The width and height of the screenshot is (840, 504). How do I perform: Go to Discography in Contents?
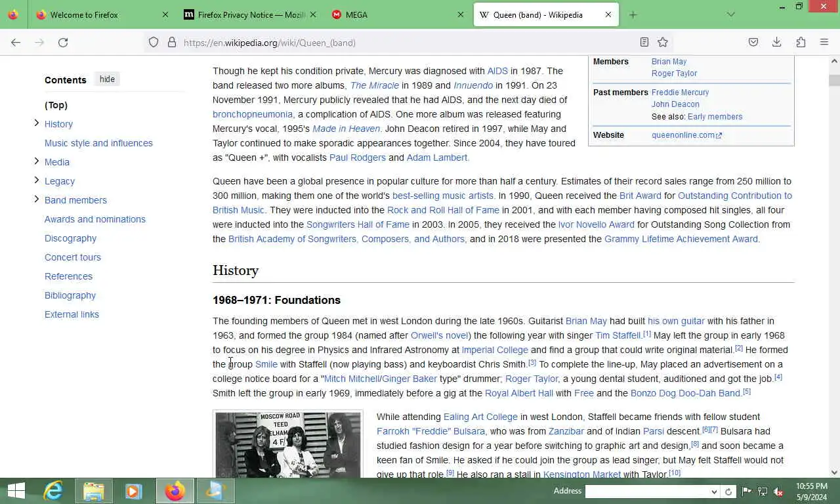pyautogui.click(x=70, y=238)
